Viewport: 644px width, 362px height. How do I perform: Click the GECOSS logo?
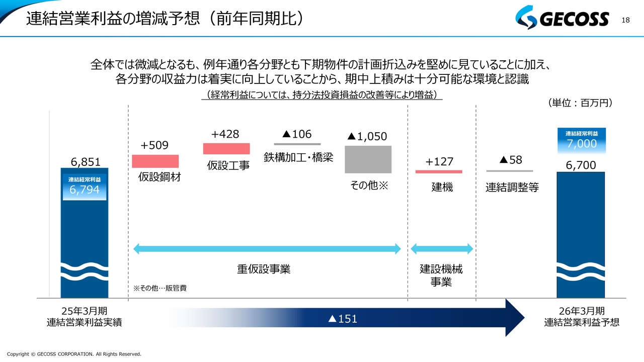561,19
